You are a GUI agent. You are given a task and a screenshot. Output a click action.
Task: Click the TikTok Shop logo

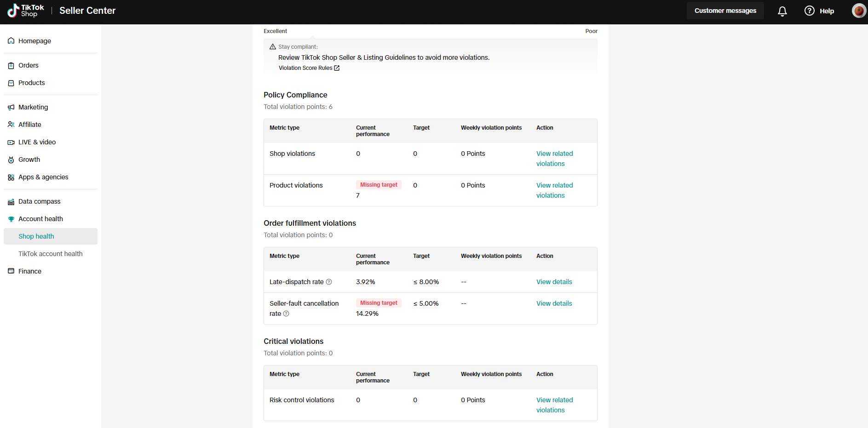pyautogui.click(x=26, y=11)
